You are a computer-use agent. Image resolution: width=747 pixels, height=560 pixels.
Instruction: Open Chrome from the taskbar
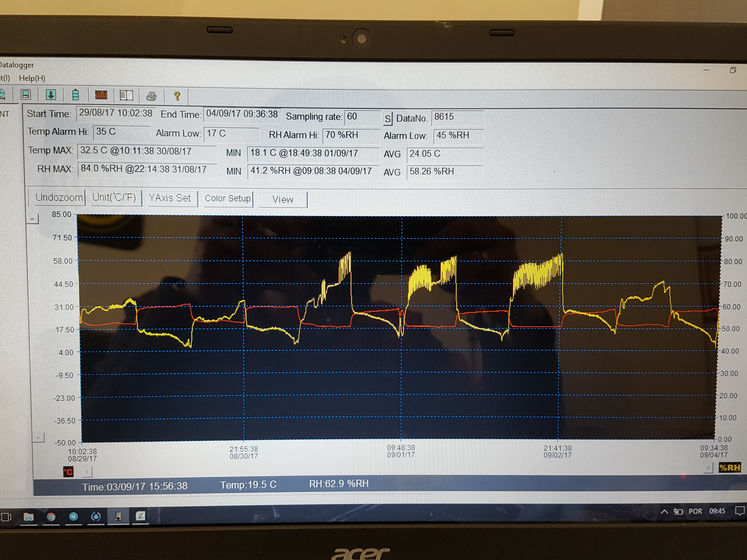click(51, 517)
